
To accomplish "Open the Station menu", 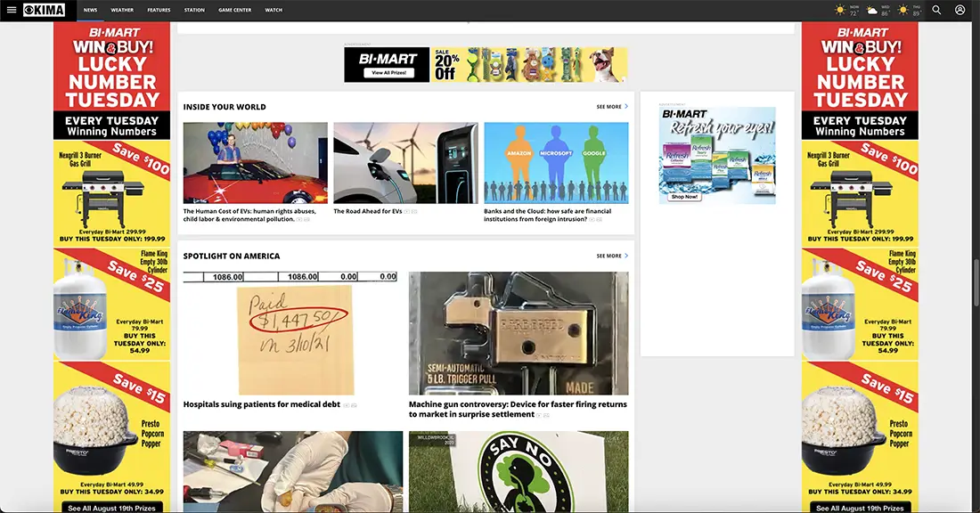I will click(194, 10).
